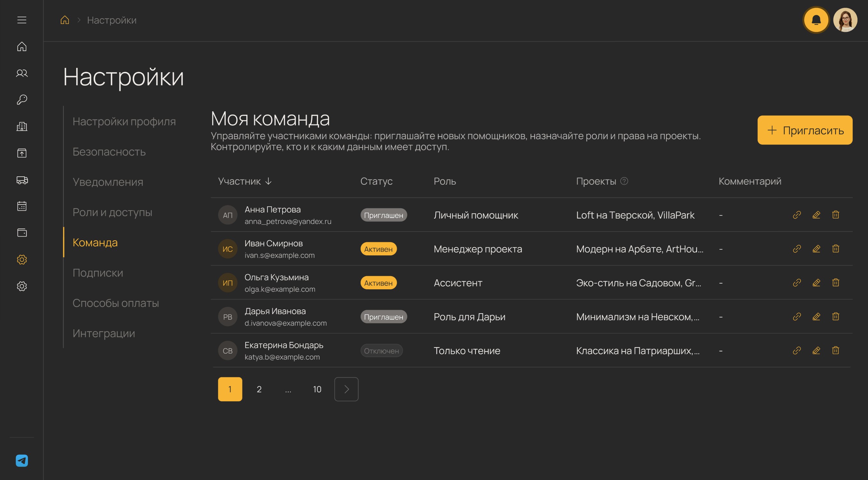Open the delivery truck sidebar icon

coord(22,180)
